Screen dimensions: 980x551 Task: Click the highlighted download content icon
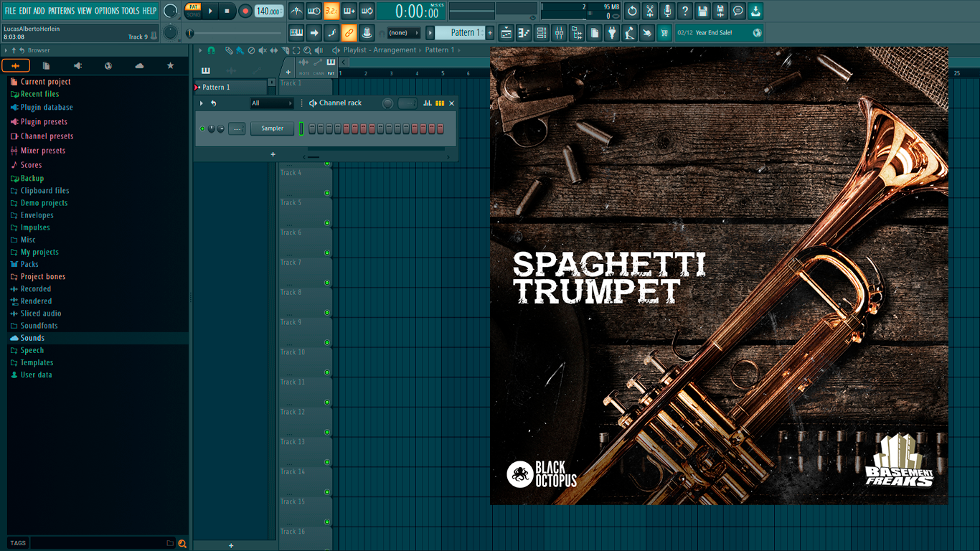[755, 11]
